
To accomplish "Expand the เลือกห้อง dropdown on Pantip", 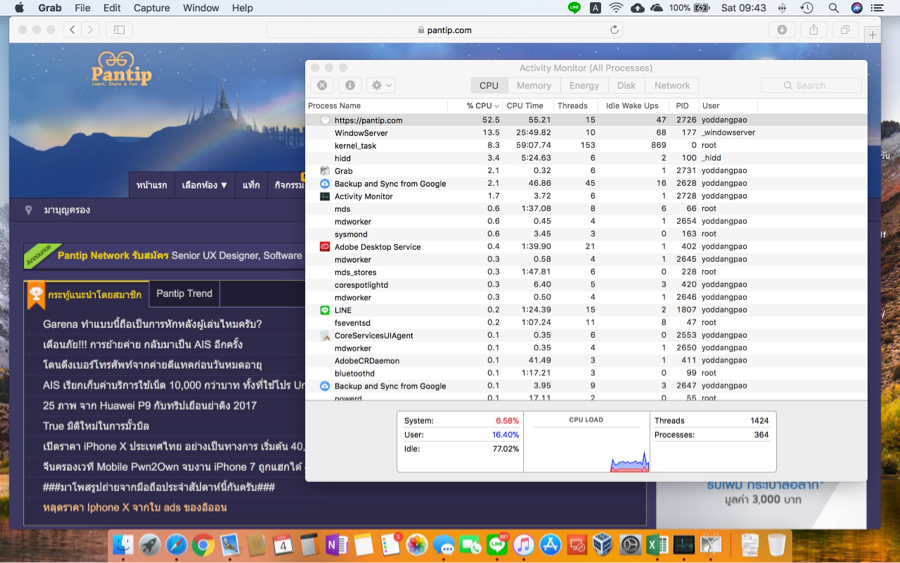I will [204, 185].
